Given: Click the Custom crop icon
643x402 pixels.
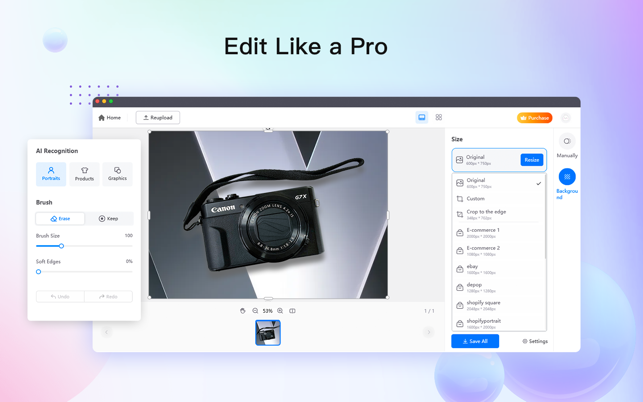Looking at the screenshot, I should (460, 199).
